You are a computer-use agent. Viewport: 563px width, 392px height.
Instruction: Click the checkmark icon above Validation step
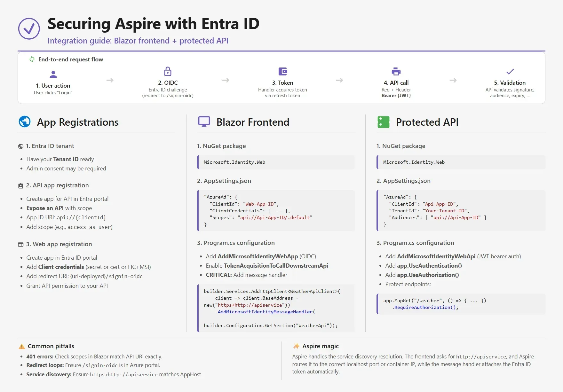510,71
